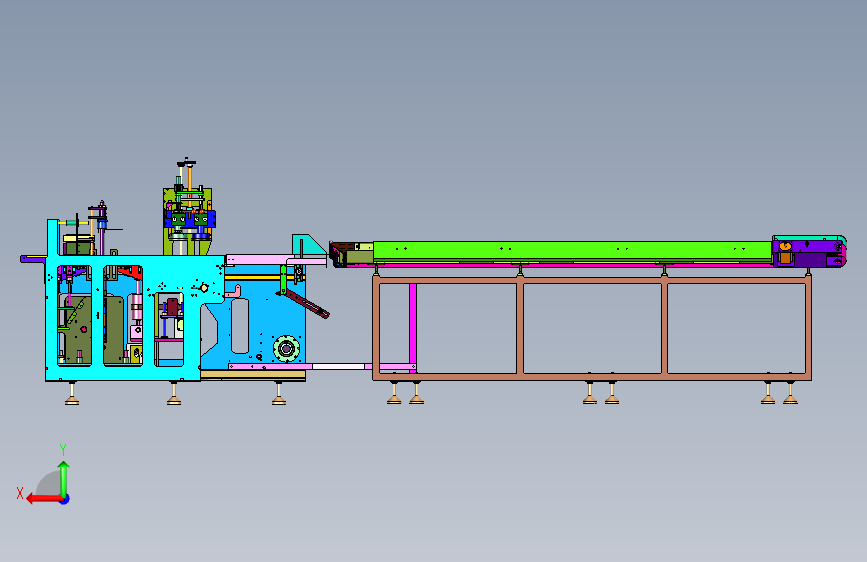867x562 pixels.
Task: Select the dark red angled lever arm
Action: point(307,304)
